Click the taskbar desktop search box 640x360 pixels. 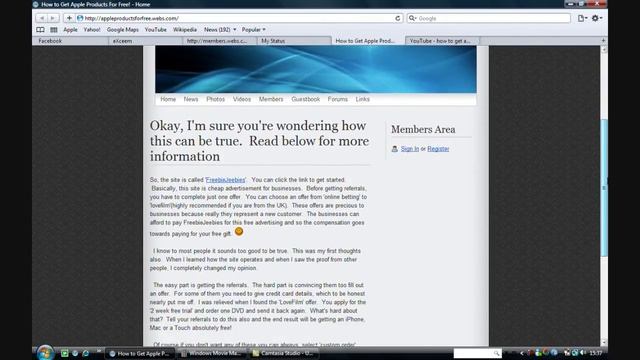point(477,353)
